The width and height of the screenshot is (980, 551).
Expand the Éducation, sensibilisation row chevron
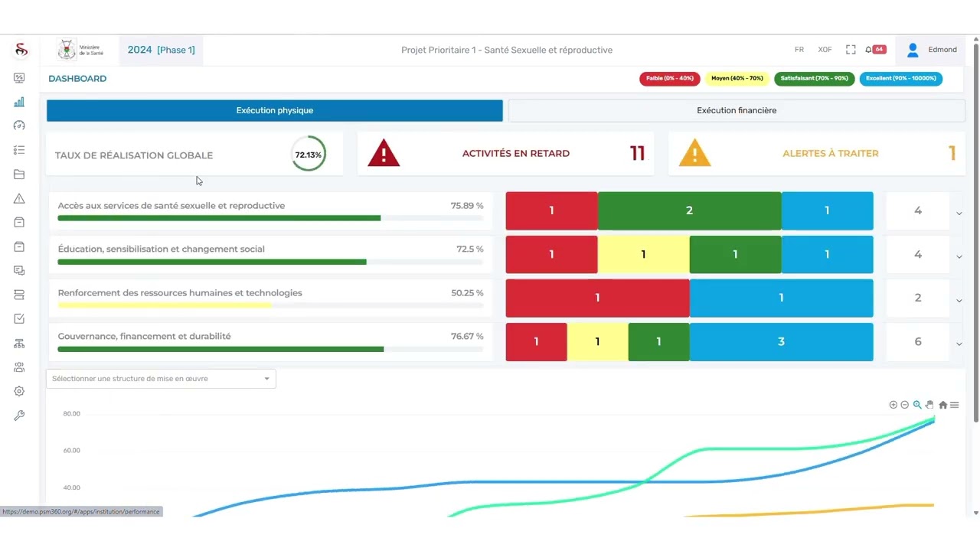(x=959, y=257)
